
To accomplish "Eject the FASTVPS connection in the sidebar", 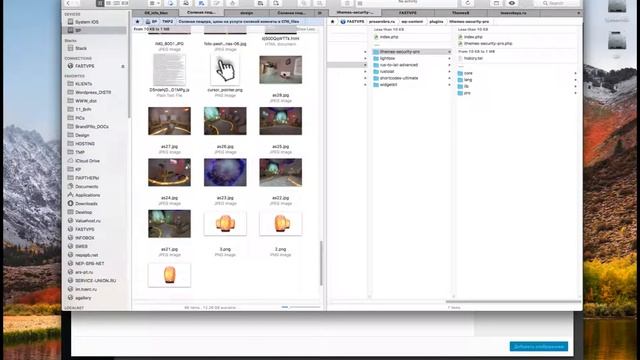I will (x=123, y=66).
